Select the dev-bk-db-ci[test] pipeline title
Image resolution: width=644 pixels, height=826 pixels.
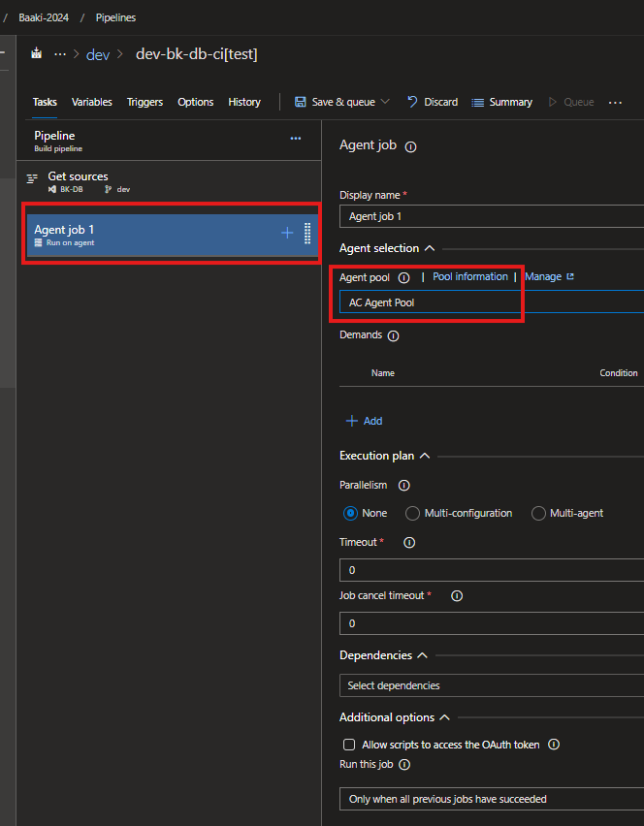point(197,54)
